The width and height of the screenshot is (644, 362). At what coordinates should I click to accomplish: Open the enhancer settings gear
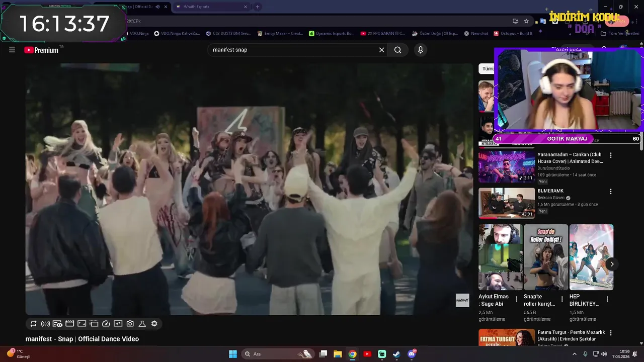(154, 324)
